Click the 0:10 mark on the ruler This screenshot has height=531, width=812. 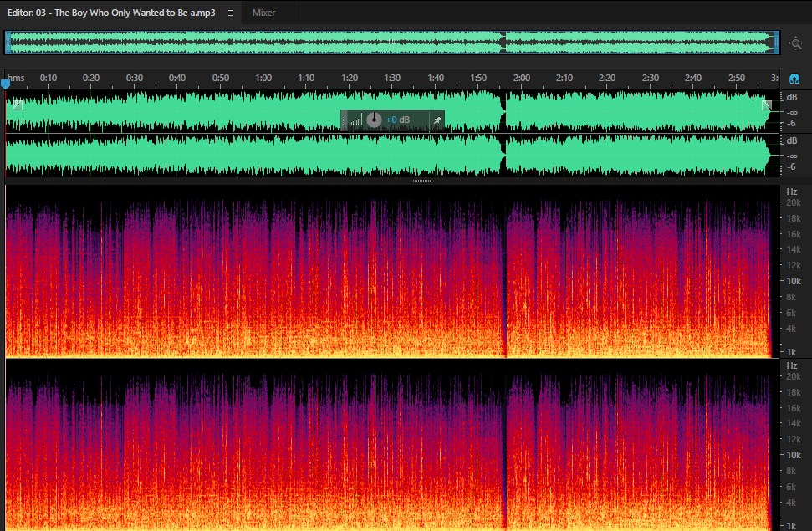point(49,78)
